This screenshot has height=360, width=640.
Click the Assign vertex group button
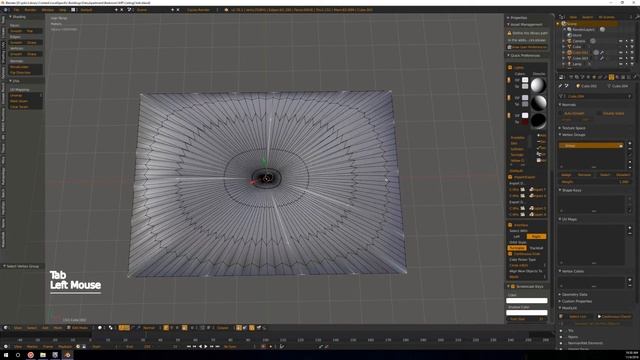pos(567,175)
